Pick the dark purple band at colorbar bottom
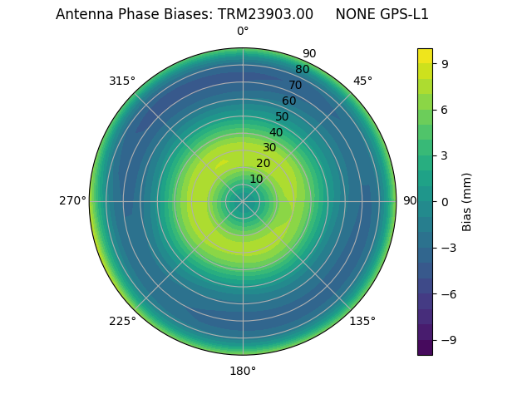The width and height of the screenshot is (532, 399). pyautogui.click(x=425, y=348)
